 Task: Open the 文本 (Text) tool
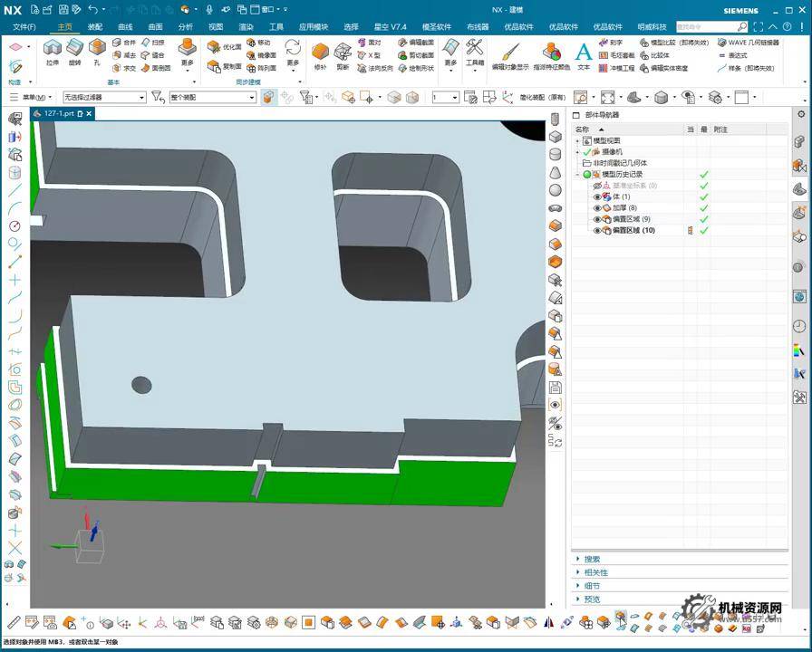click(584, 53)
